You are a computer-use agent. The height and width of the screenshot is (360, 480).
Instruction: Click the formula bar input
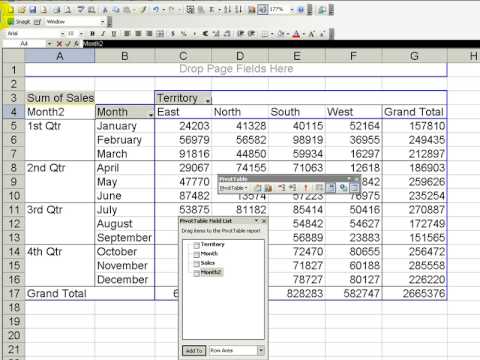click(x=281, y=44)
